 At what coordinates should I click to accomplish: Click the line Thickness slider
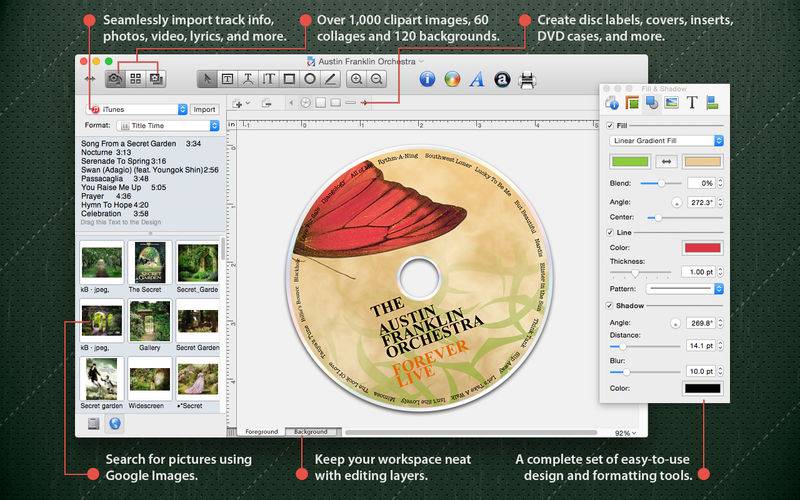pos(640,273)
